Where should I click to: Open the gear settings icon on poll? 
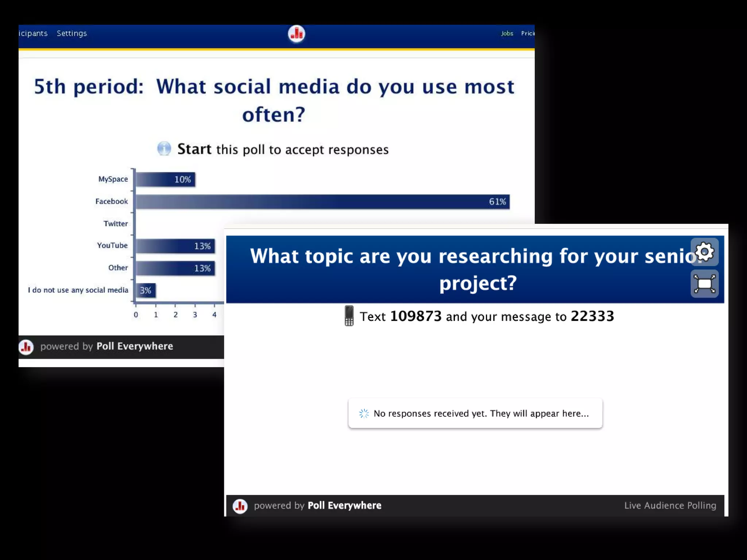pyautogui.click(x=704, y=252)
